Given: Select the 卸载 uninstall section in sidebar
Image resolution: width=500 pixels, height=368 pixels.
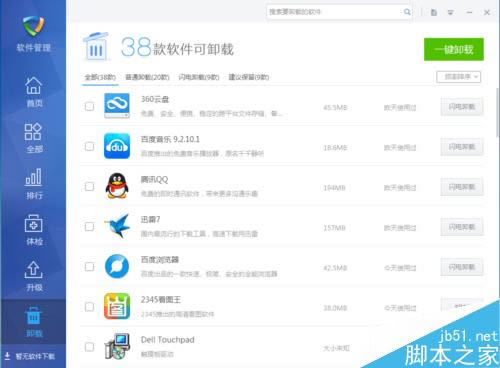Looking at the screenshot, I should pos(34,322).
